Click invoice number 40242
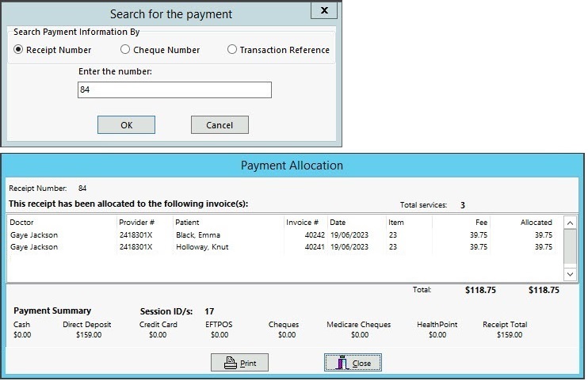 [315, 235]
